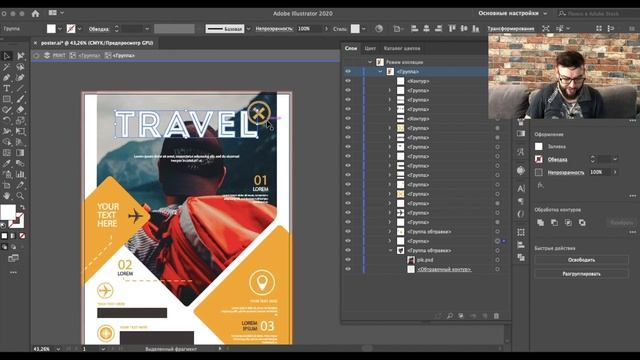Select the Eraser tool
The height and width of the screenshot is (360, 640).
20,109
